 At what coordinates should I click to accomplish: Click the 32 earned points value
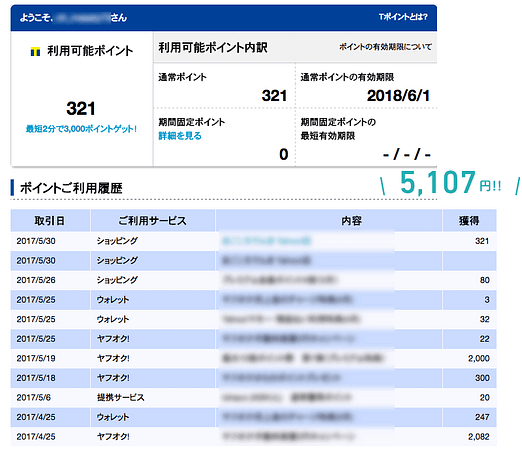[485, 319]
